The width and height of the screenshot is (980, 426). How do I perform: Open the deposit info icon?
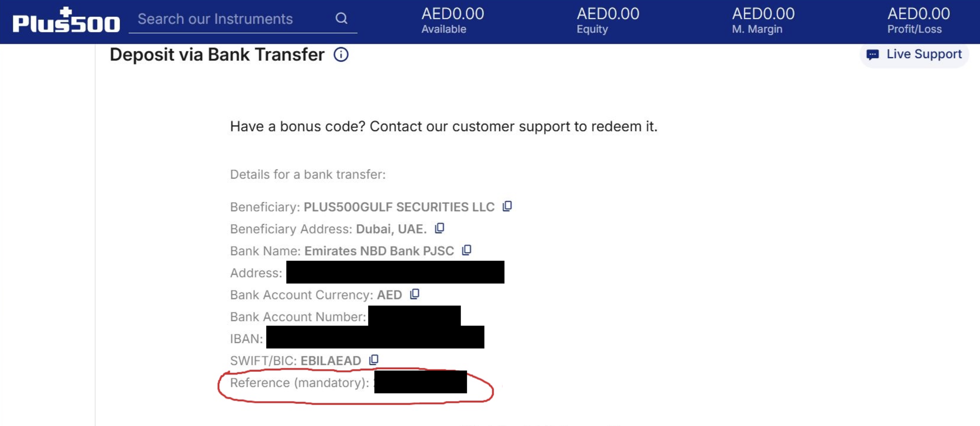point(341,55)
